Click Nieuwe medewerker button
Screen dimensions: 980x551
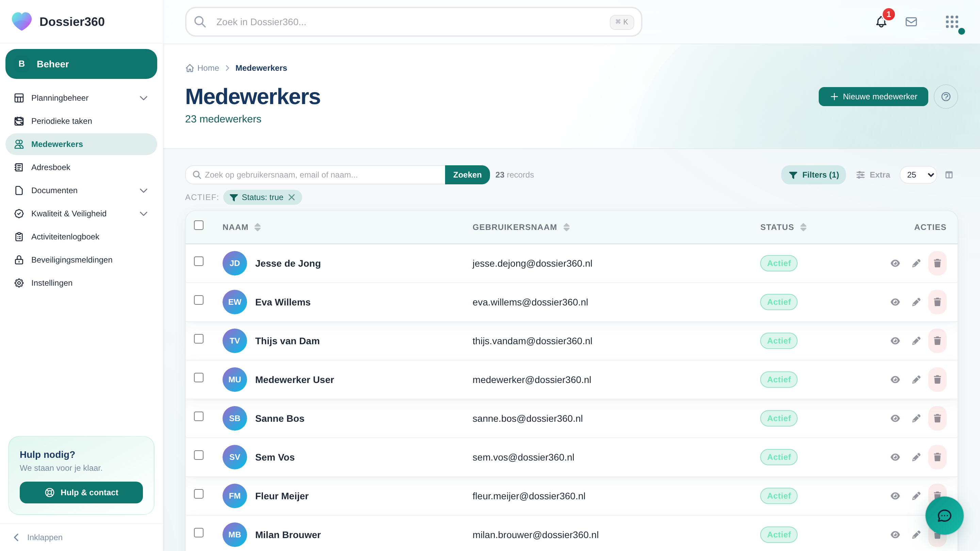point(873,97)
